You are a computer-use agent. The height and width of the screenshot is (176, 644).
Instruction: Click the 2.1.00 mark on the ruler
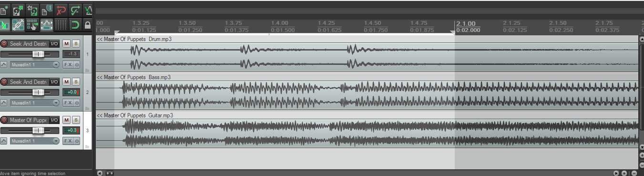pos(465,23)
